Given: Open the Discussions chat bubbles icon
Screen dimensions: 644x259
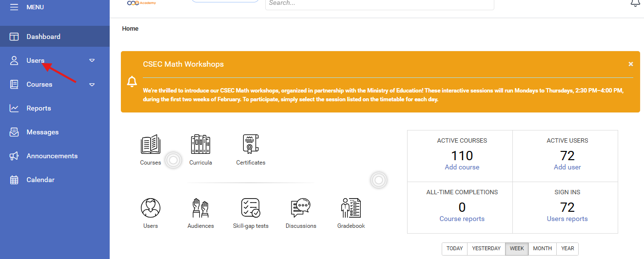Looking at the screenshot, I should pyautogui.click(x=301, y=208).
